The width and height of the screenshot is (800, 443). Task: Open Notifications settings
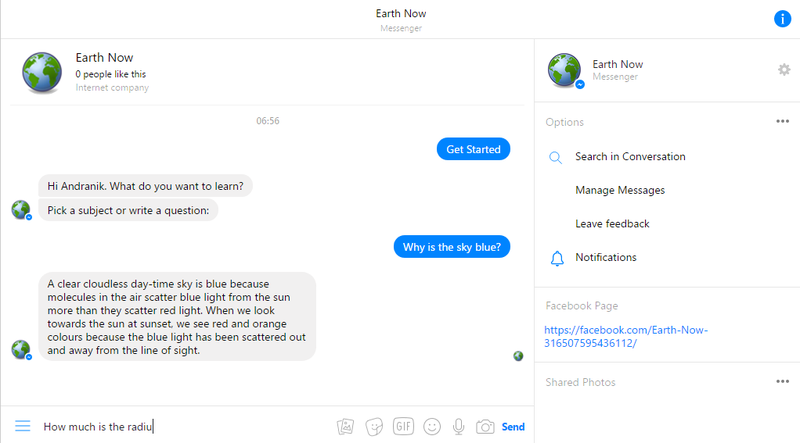pyautogui.click(x=606, y=257)
